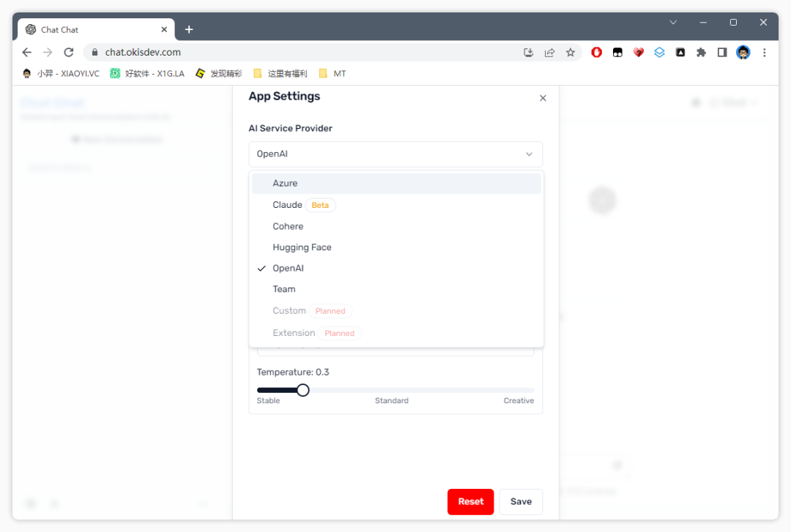The height and width of the screenshot is (532, 791).
Task: Open the AI Service Provider dropdown
Action: (x=395, y=154)
